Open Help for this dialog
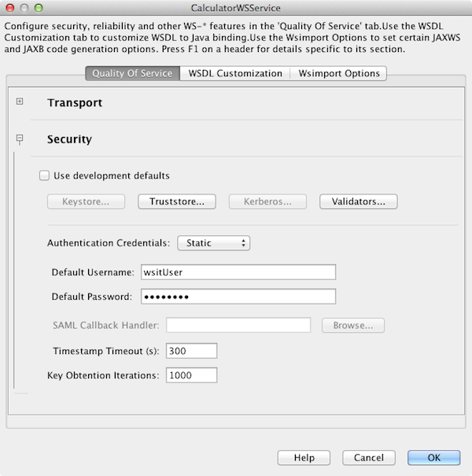472x476 pixels. coord(304,457)
